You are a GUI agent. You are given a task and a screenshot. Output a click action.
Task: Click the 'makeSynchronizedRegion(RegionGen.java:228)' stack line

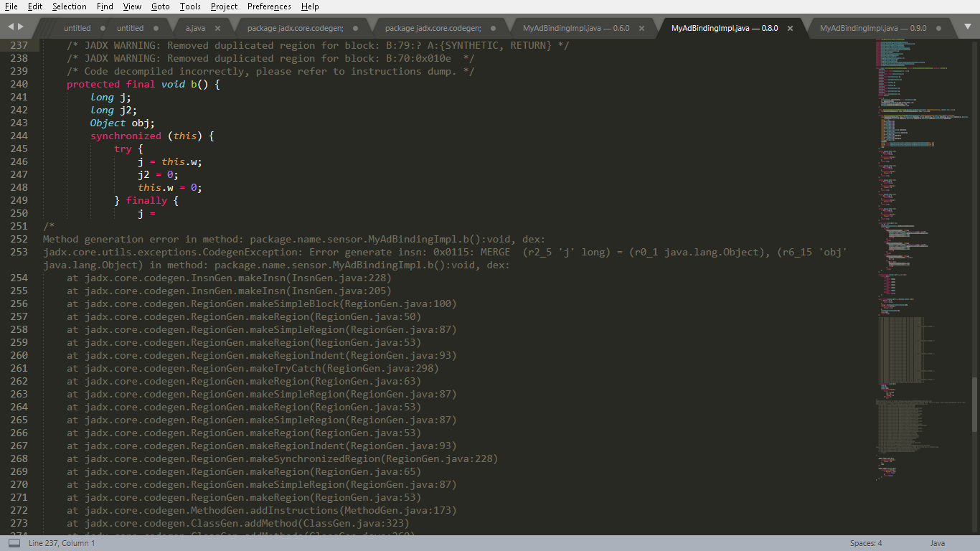tap(282, 458)
